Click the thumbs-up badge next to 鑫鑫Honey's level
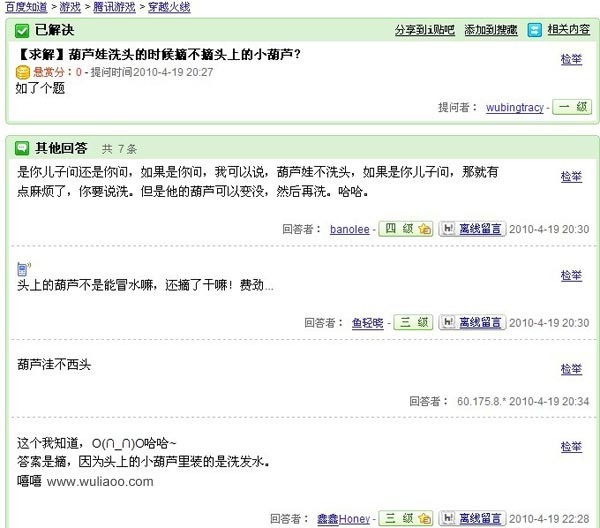This screenshot has height=528, width=600. 425,518
